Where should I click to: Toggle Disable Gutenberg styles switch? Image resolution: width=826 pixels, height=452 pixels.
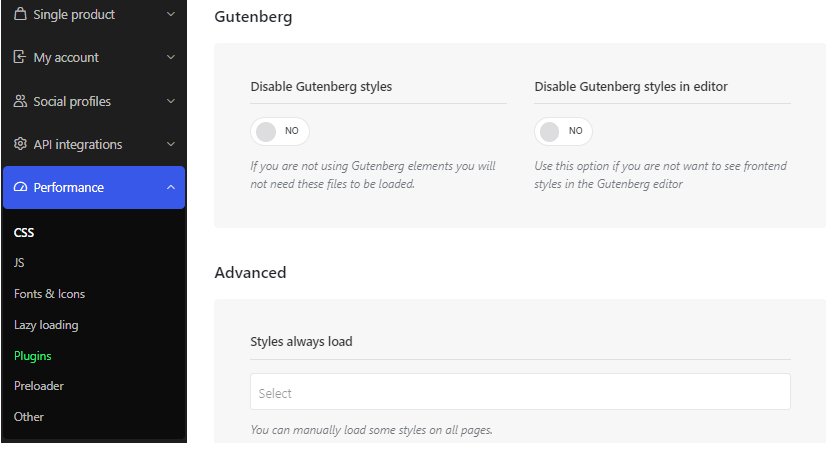click(280, 131)
